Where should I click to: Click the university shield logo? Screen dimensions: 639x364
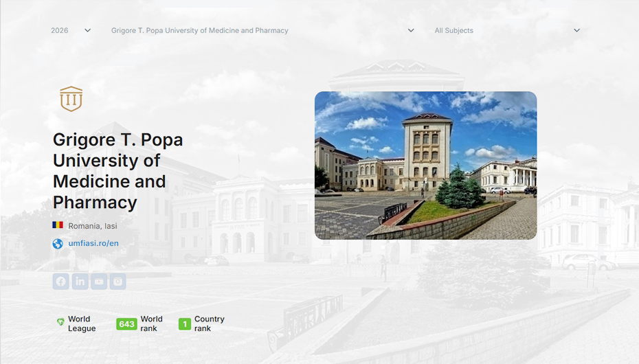(x=71, y=99)
